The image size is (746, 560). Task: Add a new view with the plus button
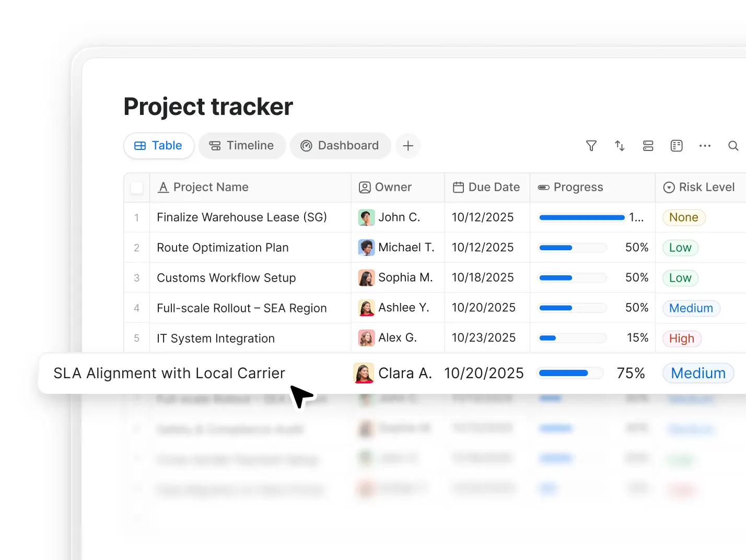tap(408, 146)
